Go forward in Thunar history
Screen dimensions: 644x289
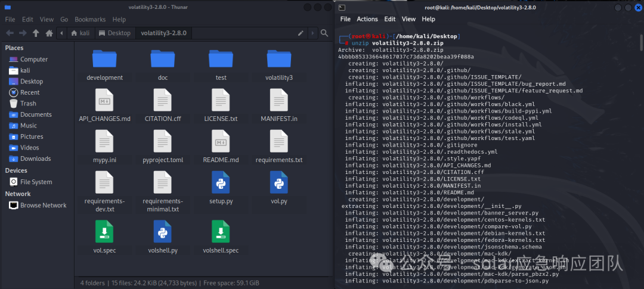tap(23, 33)
